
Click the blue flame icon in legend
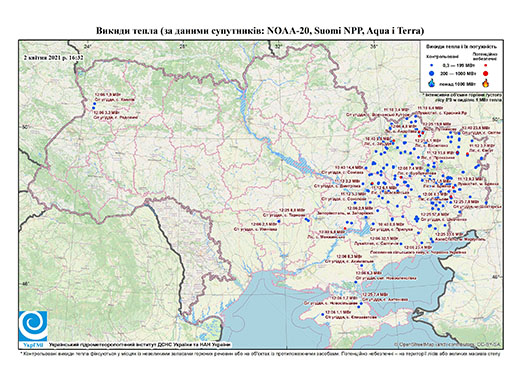coord(432,83)
